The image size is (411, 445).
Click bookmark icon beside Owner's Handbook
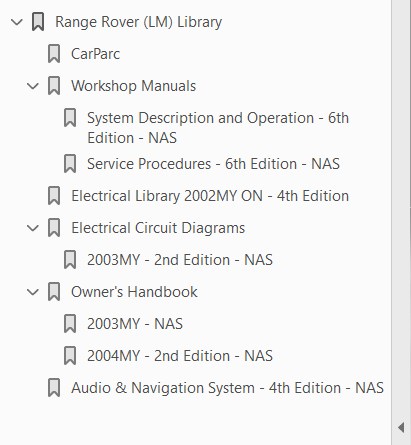[x=54, y=292]
